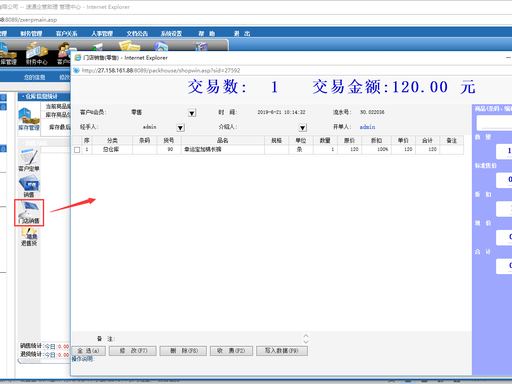The height and width of the screenshot is (384, 512).
Task: Click the rightmost purple toolbar icon
Action: pyautogui.click(x=201, y=46)
